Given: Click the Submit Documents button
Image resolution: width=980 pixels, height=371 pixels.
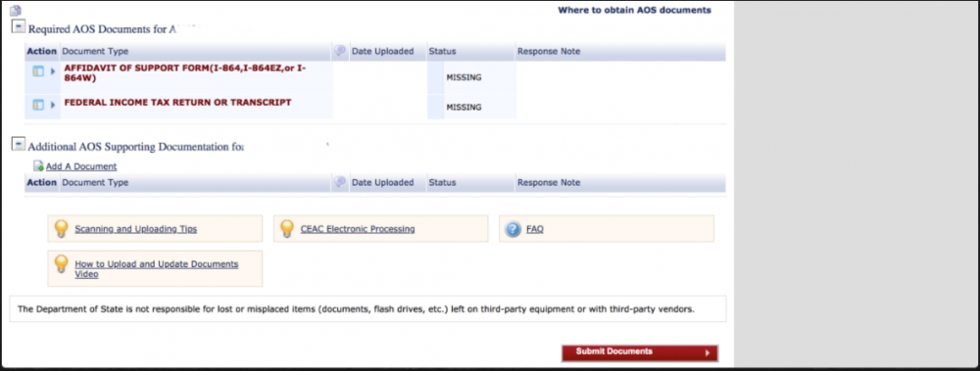Looking at the screenshot, I should coord(639,352).
